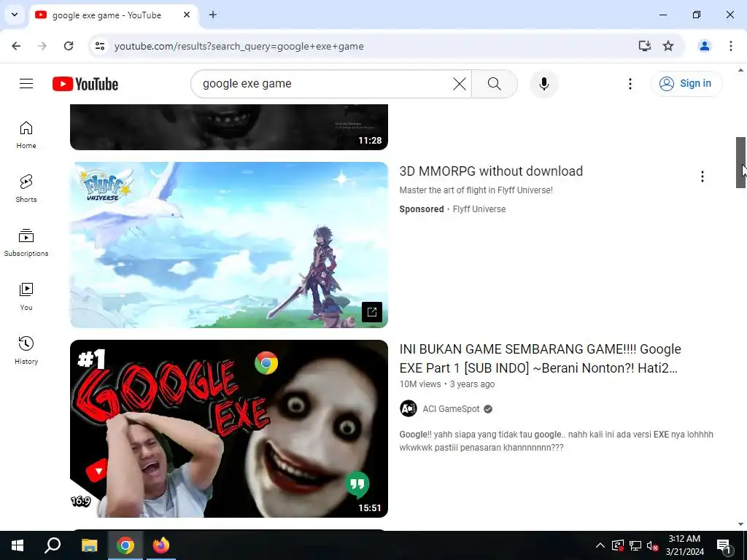Open the ACI GameSpot channel name

(451, 409)
